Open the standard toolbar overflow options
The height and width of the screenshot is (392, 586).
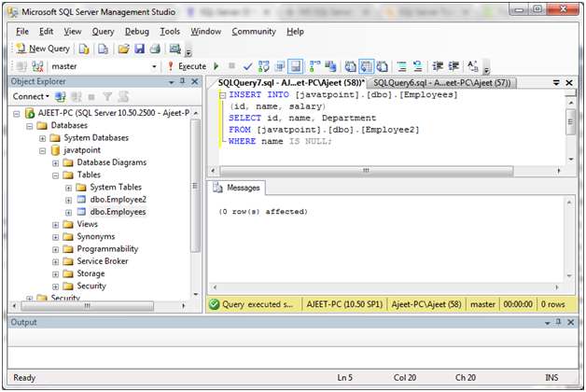pos(188,52)
